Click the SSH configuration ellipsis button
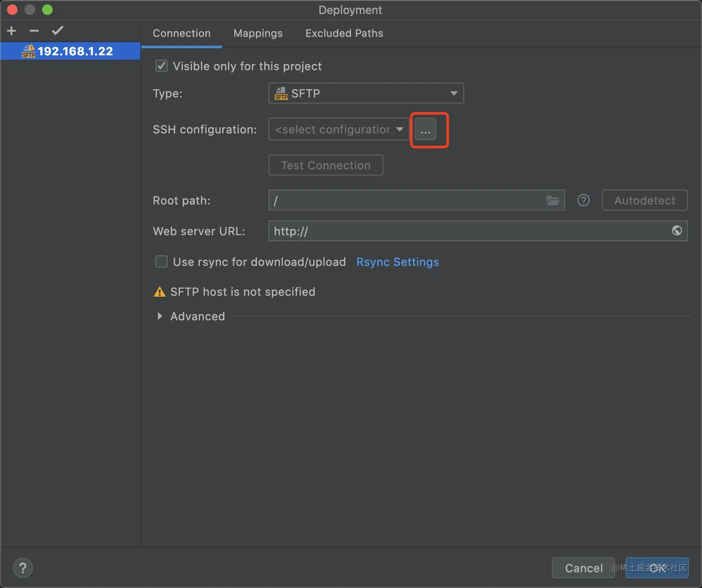The height and width of the screenshot is (588, 702). click(425, 130)
